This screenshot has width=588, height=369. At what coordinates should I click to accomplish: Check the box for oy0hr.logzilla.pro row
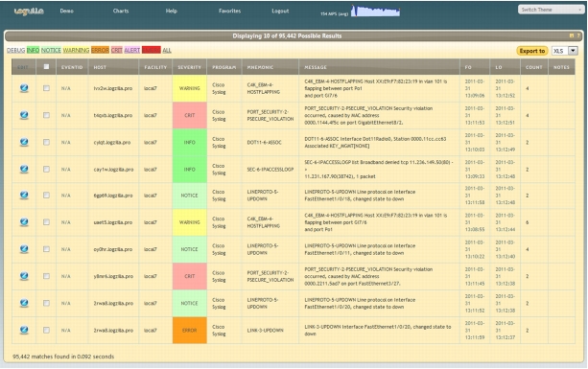(x=46, y=249)
